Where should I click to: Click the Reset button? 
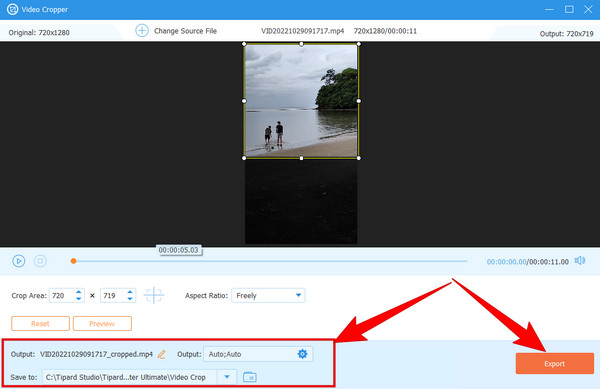point(40,324)
